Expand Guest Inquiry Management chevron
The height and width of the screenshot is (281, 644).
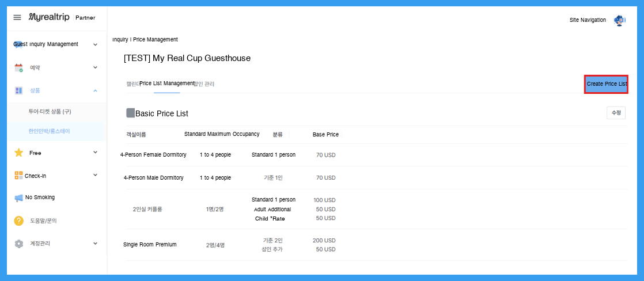pos(95,44)
